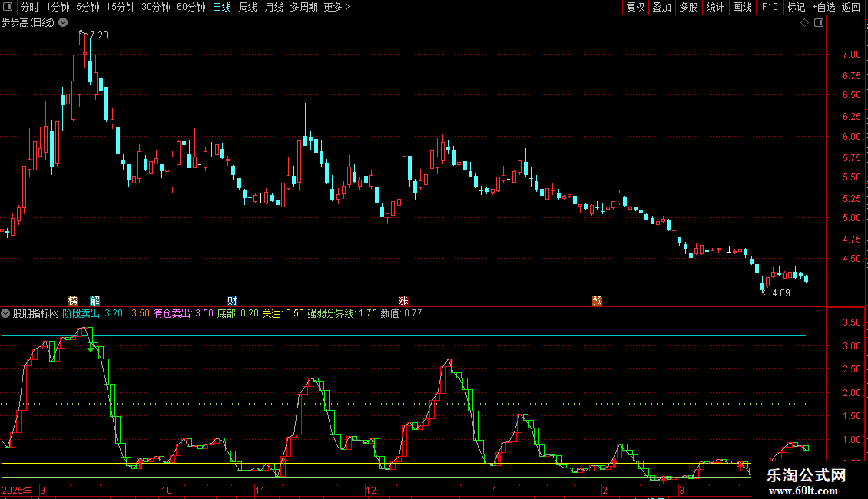Click the 解 event marker icon

94,300
